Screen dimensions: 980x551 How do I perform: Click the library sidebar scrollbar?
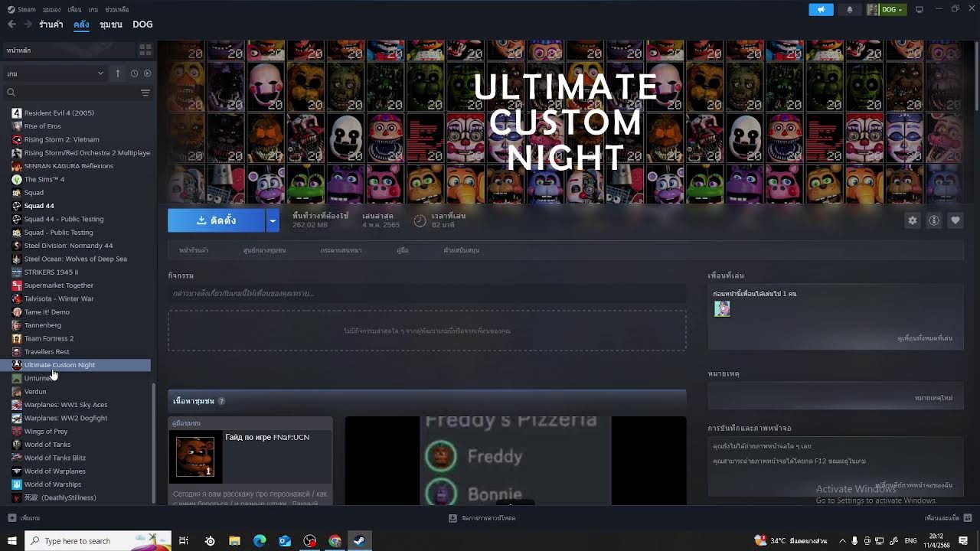point(155,444)
